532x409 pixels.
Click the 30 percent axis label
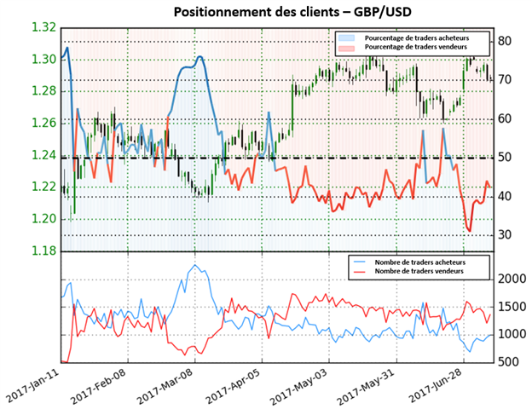[x=505, y=234]
